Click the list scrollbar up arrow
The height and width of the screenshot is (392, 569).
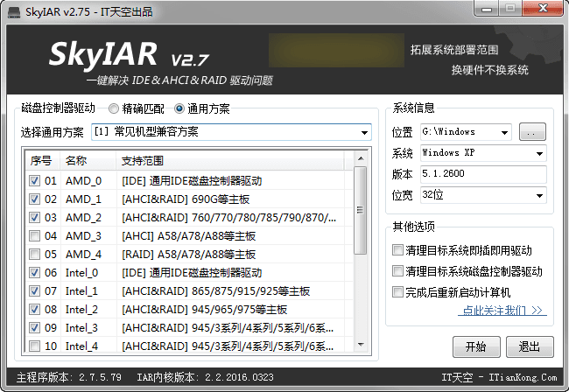[x=361, y=158]
